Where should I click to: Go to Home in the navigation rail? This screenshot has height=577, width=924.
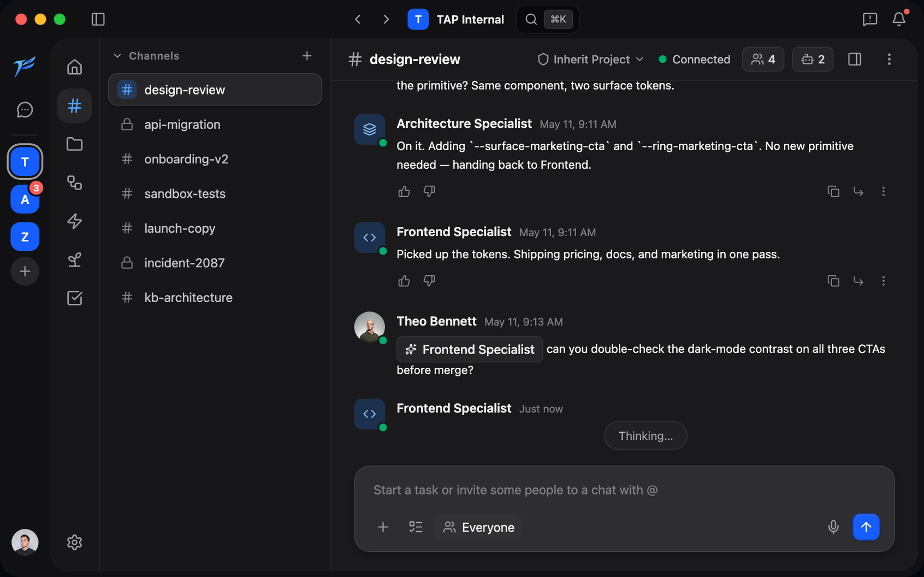coord(74,67)
